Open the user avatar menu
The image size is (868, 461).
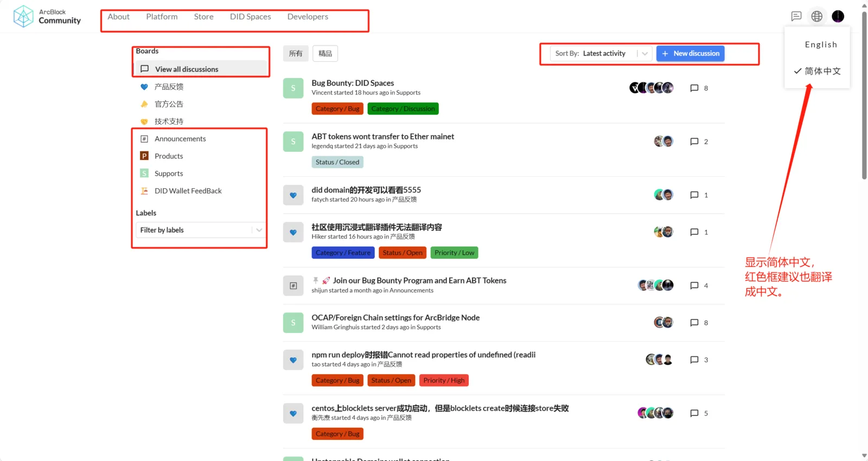pos(838,16)
